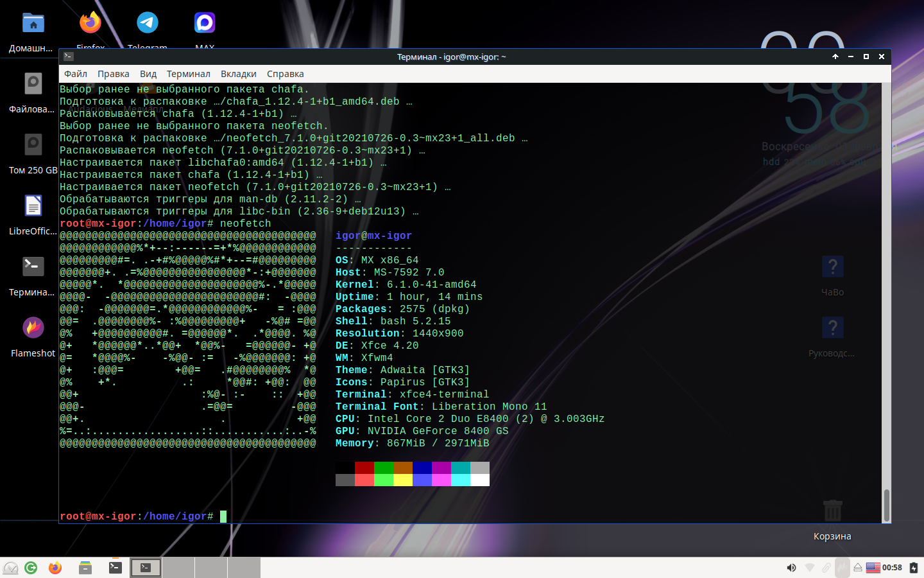Click the terminal's vertical scrollbar
This screenshot has height=578, width=924.
[x=886, y=505]
